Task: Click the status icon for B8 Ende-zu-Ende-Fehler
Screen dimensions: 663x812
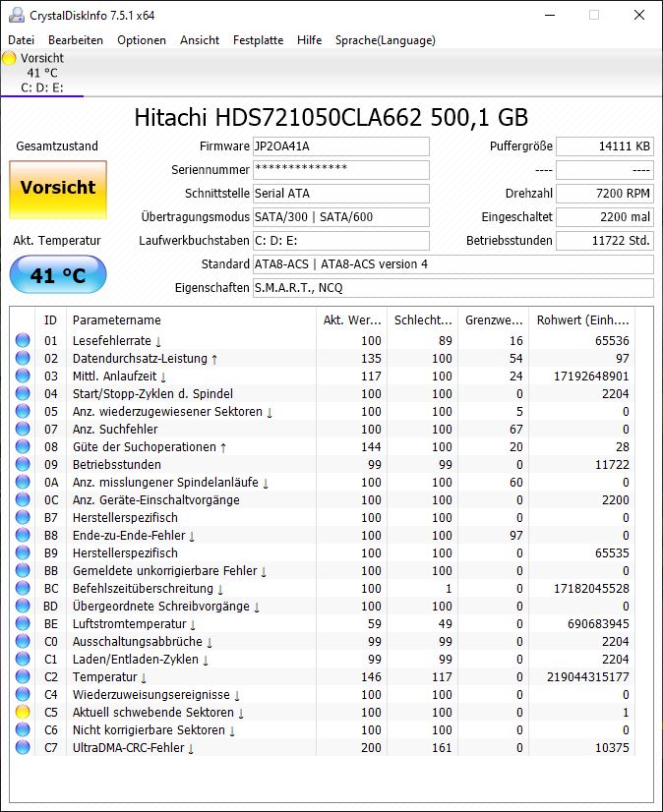Action: (x=23, y=535)
